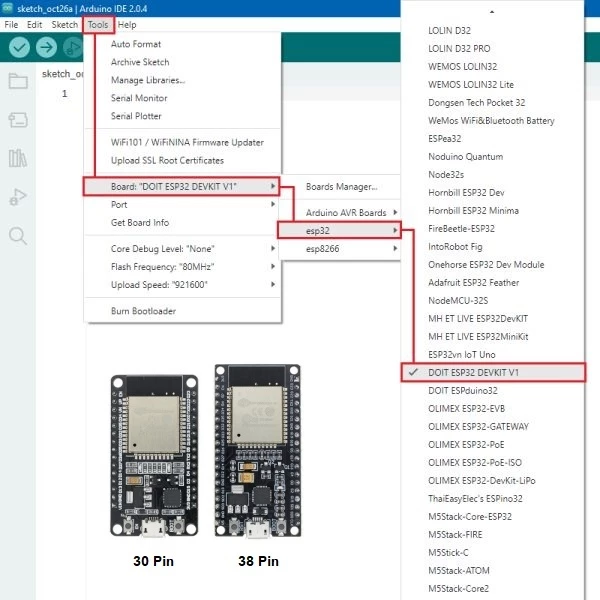This screenshot has width=600, height=600.
Task: Open the Boards Manager sidebar icon
Action: click(18, 120)
